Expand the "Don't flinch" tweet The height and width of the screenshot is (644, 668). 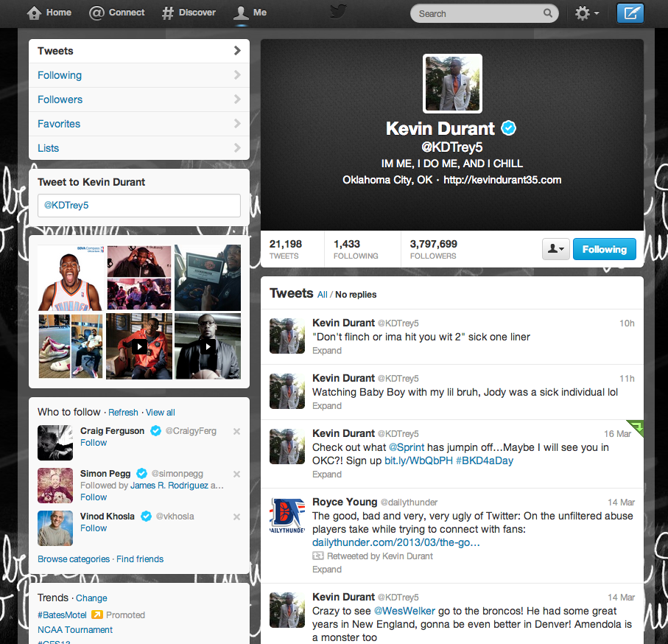[326, 351]
